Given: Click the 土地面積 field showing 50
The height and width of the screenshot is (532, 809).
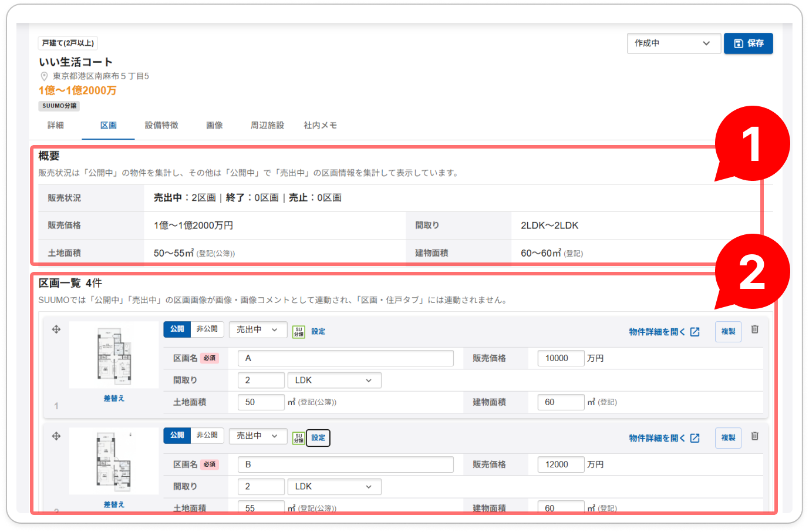Looking at the screenshot, I should point(261,402).
